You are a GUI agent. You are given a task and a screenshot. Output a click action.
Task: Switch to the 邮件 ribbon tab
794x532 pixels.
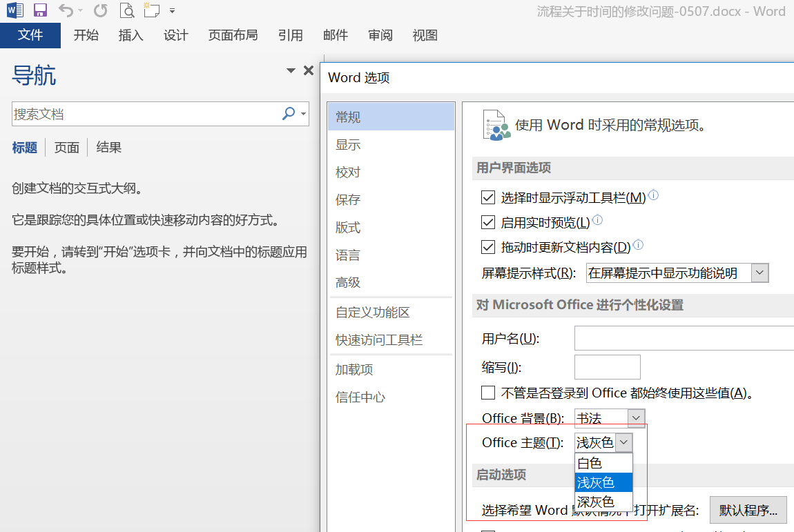(x=336, y=35)
